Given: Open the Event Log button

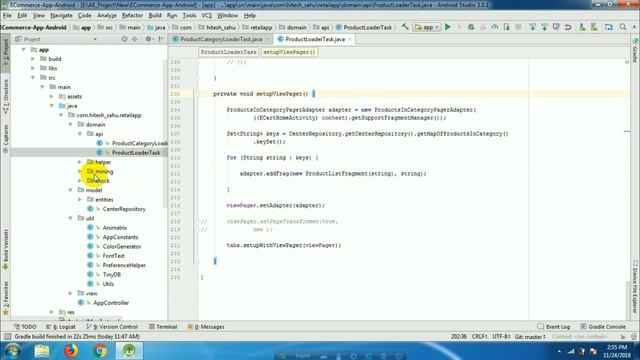Looking at the screenshot, I should click(554, 327).
